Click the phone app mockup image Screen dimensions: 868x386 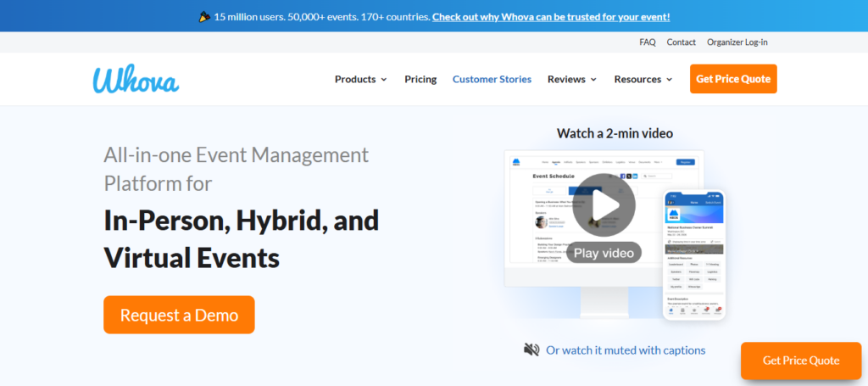694,255
